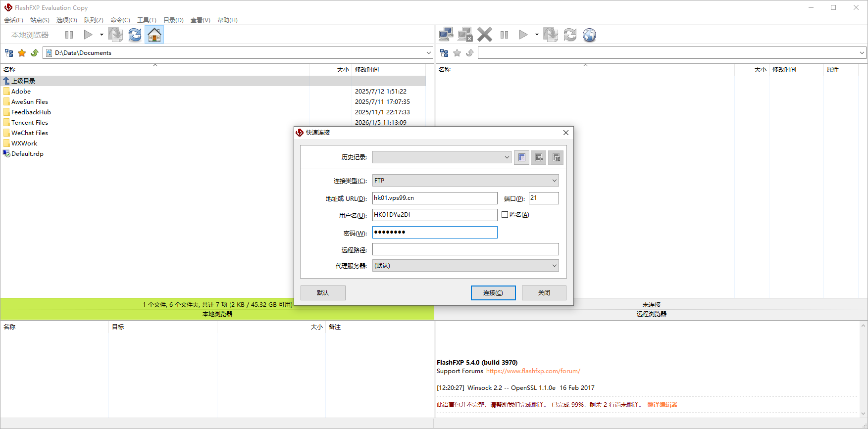Click the delete history entry icon
This screenshot has width=868, height=429.
[556, 157]
